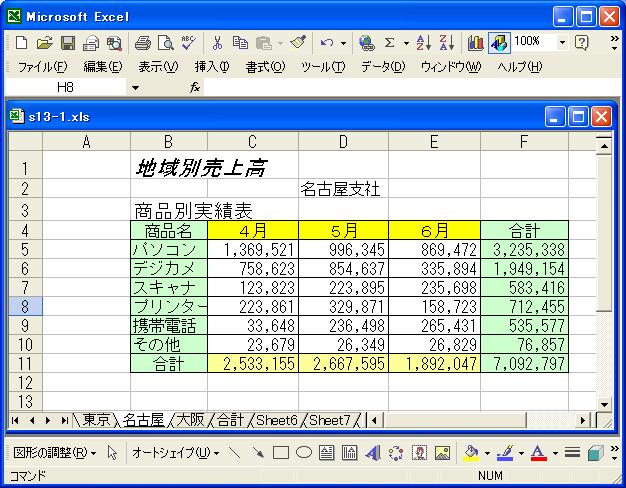
Task: Expand the Fill Color dropdown arrow
Action: pos(487,453)
